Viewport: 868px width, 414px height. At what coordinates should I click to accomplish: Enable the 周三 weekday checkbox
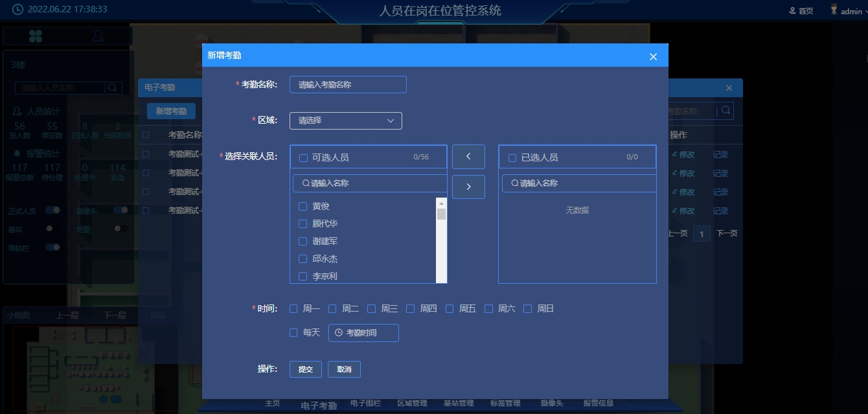(371, 309)
